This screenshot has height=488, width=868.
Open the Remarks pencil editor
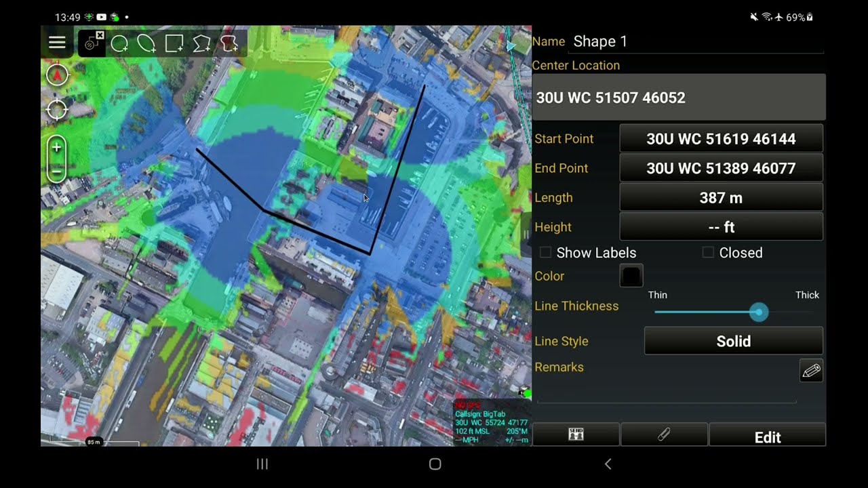tap(811, 371)
